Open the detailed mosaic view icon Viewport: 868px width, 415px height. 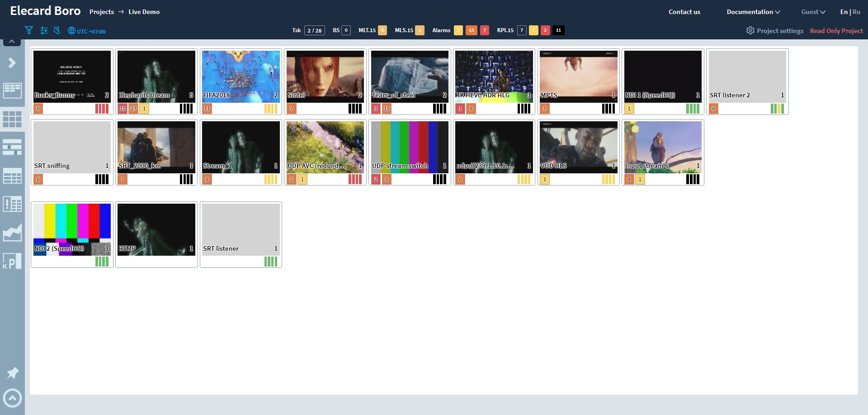click(x=12, y=91)
